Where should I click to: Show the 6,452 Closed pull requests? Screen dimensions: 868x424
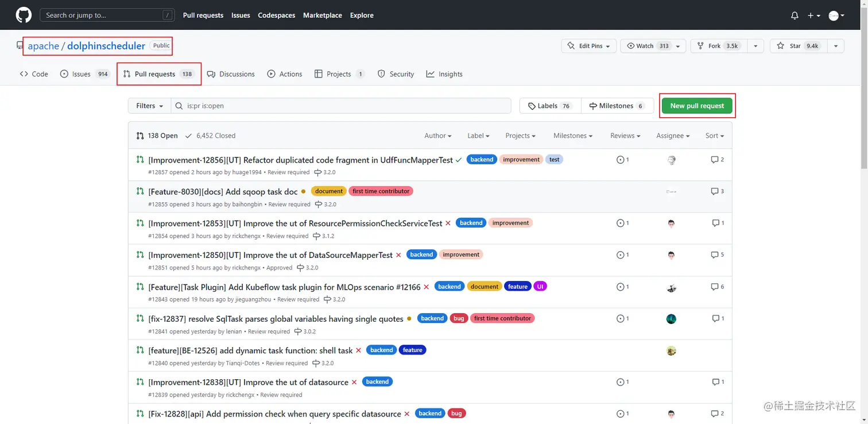(x=210, y=136)
